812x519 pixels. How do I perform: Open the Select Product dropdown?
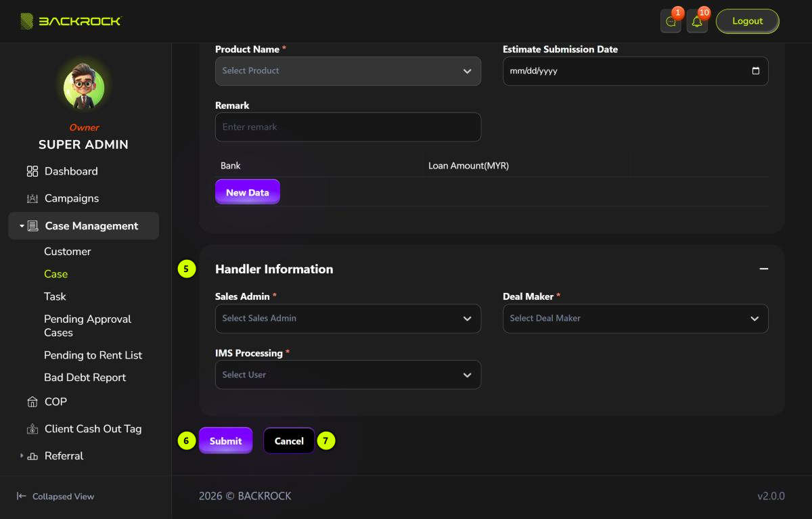click(x=348, y=71)
